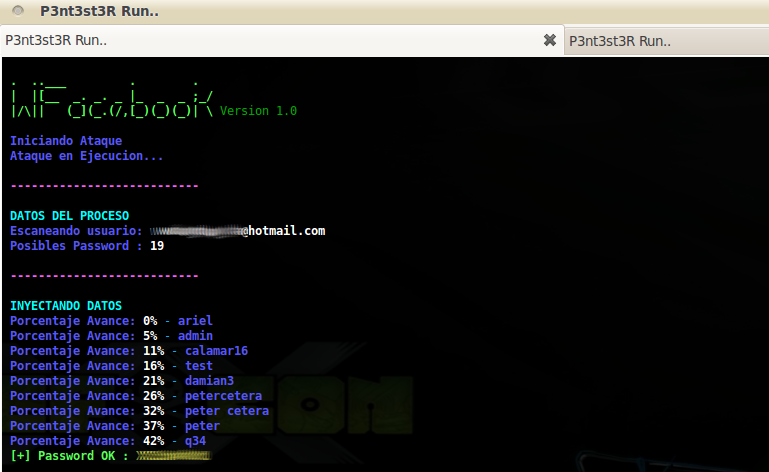Switch to the second P3nt3st3R Run.. tab
The width and height of the screenshot is (769, 472).
click(x=667, y=41)
